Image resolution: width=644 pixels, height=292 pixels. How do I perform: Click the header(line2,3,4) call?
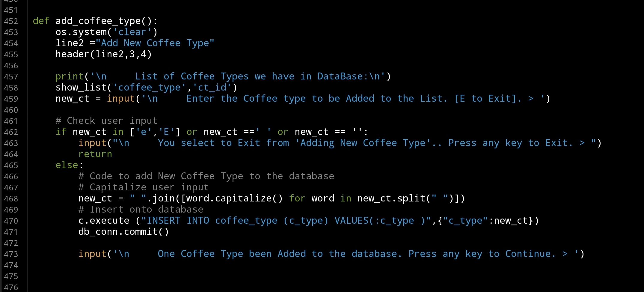pyautogui.click(x=103, y=54)
